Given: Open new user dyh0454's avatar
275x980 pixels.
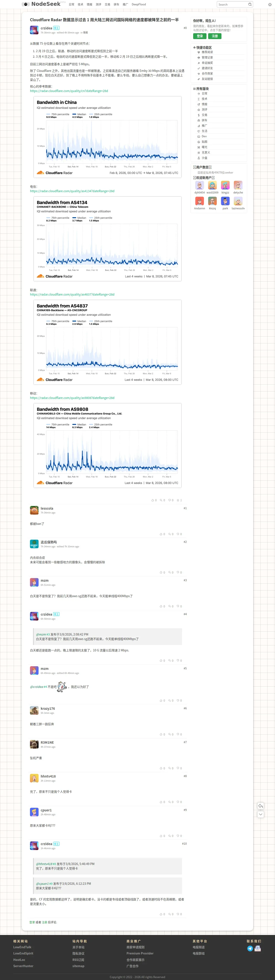Looking at the screenshot, I should [x=199, y=185].
